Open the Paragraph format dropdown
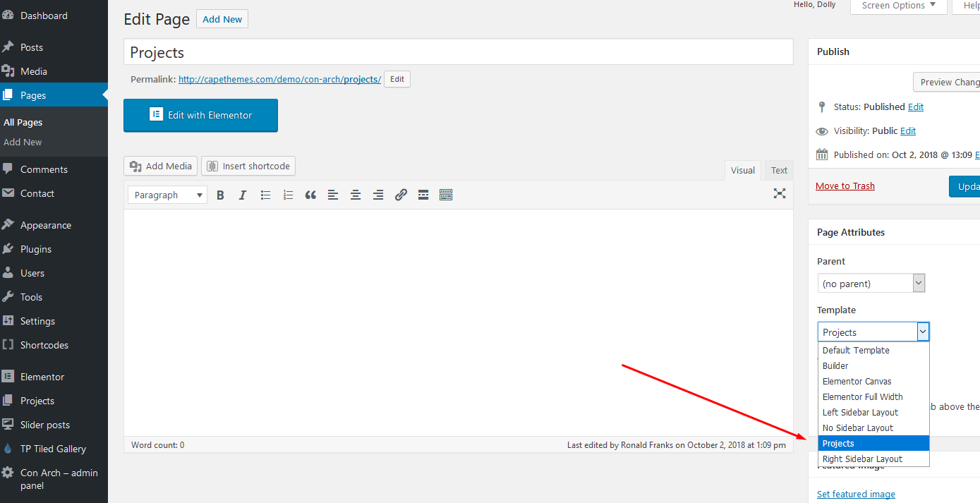This screenshot has width=980, height=503. point(167,195)
